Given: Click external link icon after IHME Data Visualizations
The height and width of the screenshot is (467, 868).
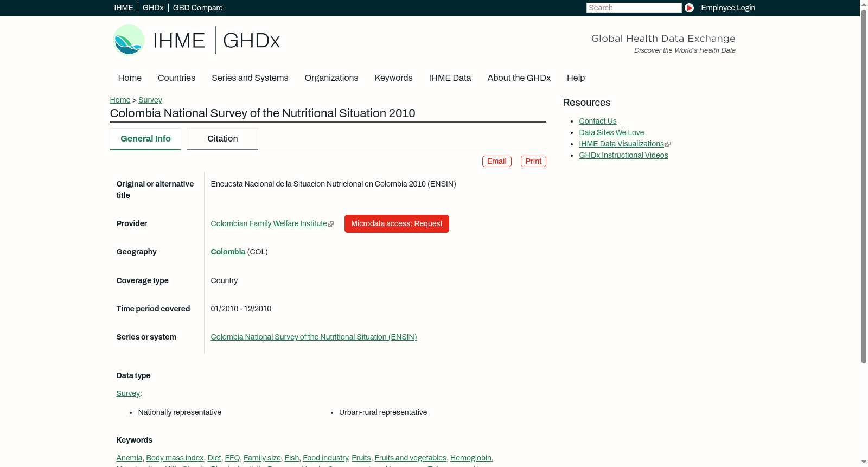Looking at the screenshot, I should pos(668,144).
